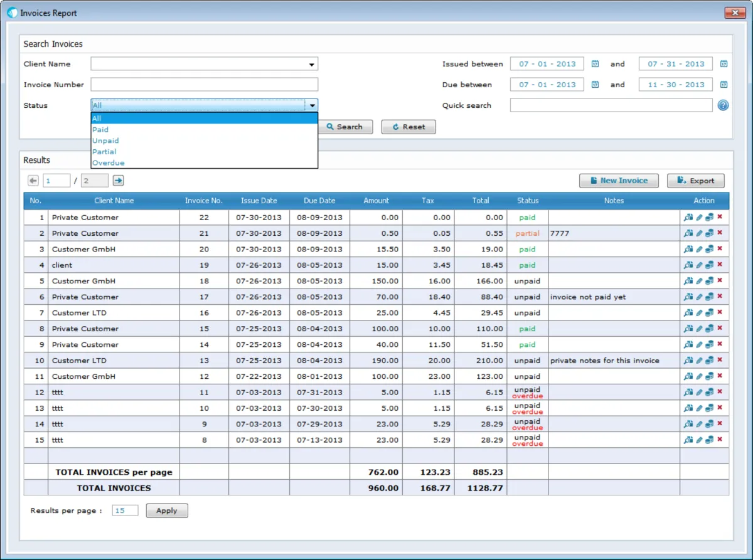Image resolution: width=753 pixels, height=560 pixels.
Task: Delete invoice 19 with its red X
Action: pyautogui.click(x=720, y=265)
